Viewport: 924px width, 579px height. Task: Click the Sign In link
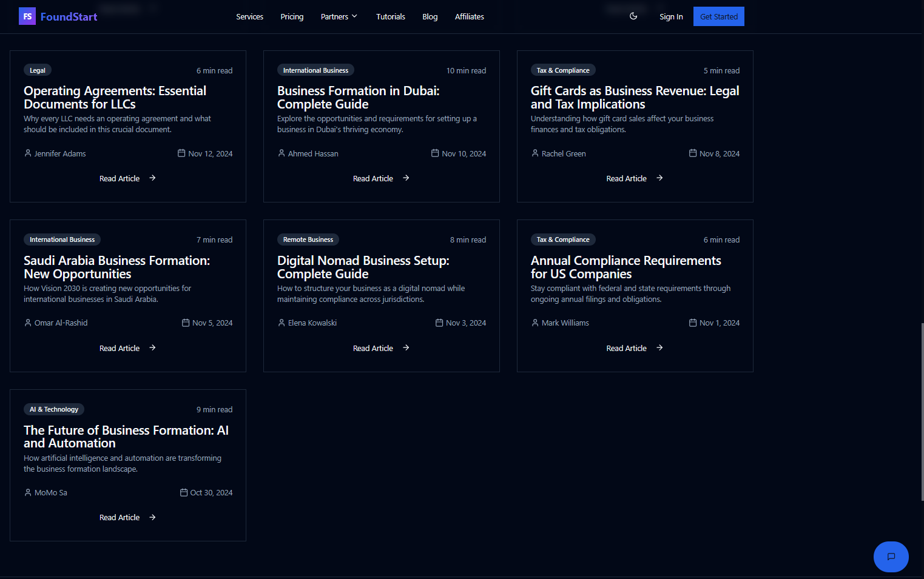[x=671, y=16]
